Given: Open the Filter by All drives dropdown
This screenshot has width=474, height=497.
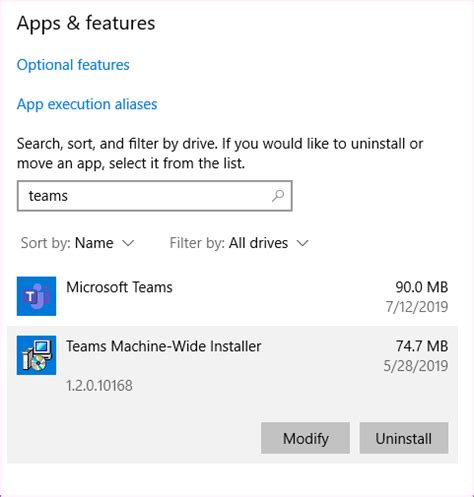Looking at the screenshot, I should click(x=239, y=243).
